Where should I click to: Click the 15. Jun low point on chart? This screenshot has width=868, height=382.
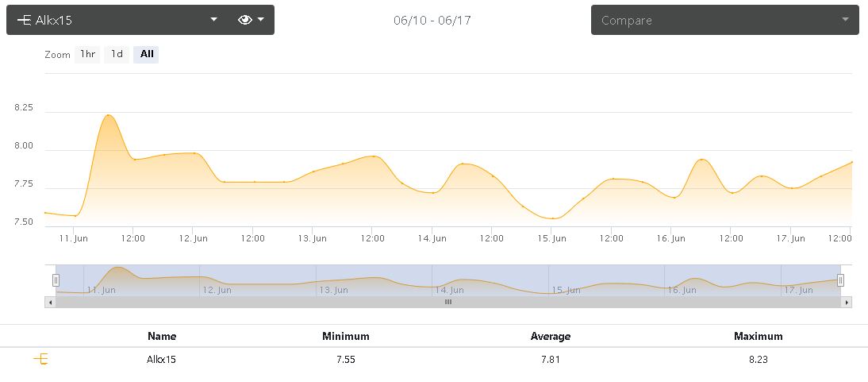pyautogui.click(x=552, y=218)
